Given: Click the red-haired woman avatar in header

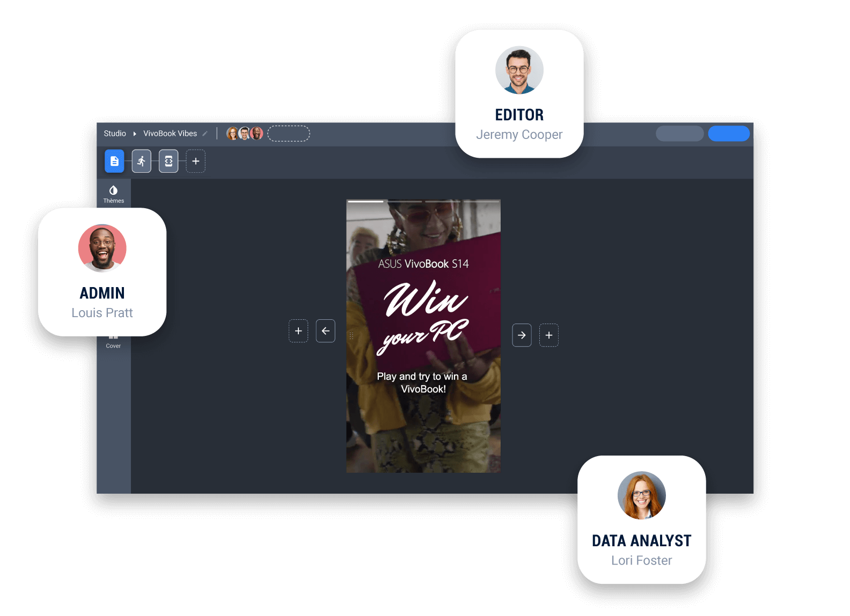Looking at the screenshot, I should tap(232, 134).
